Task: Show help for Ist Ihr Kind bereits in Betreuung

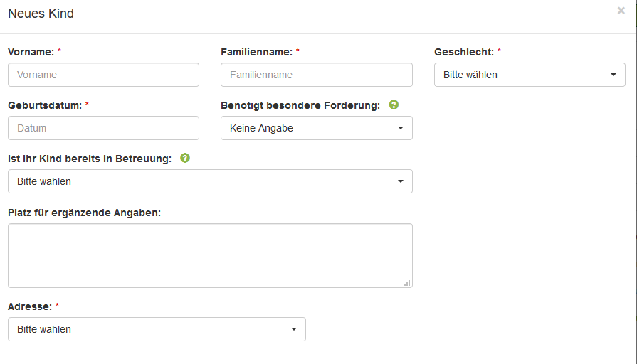Action: [185, 159]
